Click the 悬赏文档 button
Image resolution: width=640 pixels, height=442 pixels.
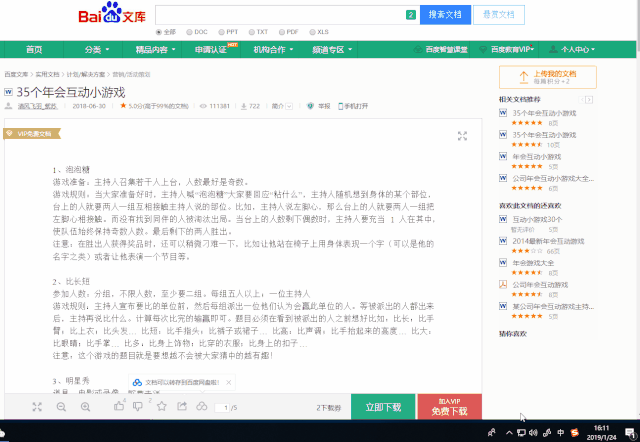(x=499, y=15)
